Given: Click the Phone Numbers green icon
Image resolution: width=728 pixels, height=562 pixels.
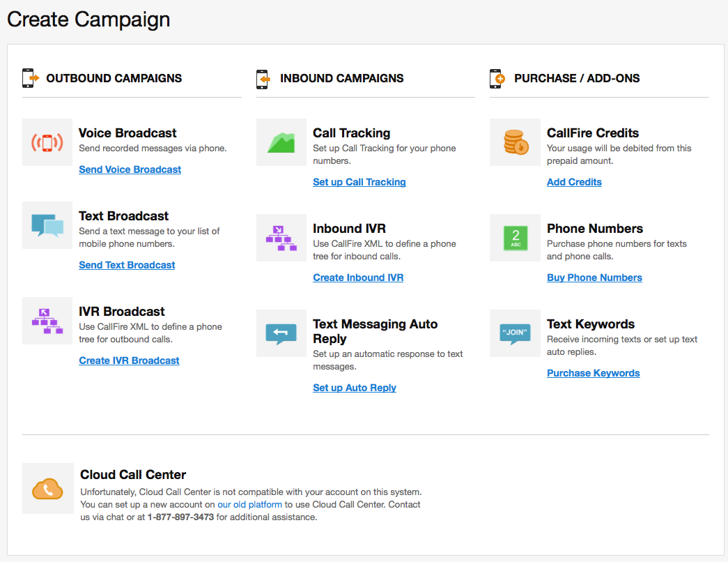Looking at the screenshot, I should coord(514,237).
